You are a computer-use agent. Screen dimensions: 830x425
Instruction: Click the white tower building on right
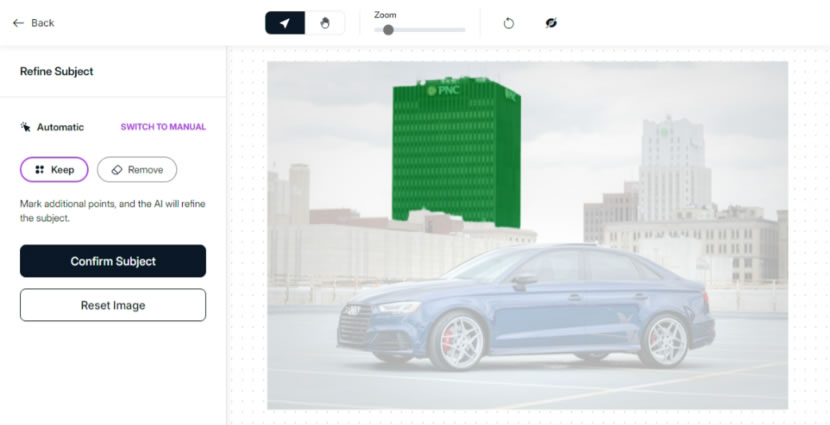point(674,164)
